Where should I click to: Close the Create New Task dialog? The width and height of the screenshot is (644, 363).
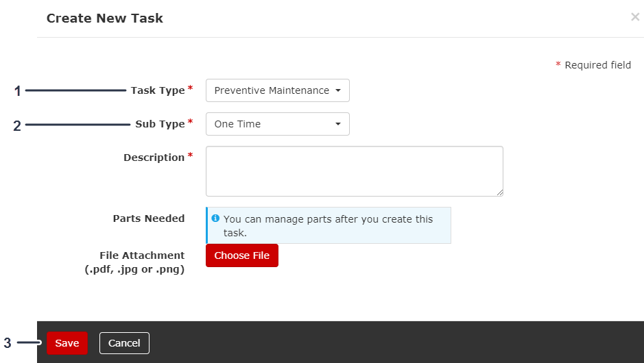pyautogui.click(x=634, y=17)
